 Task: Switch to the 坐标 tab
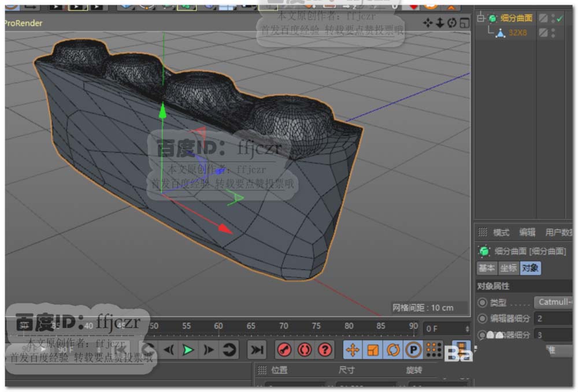[508, 268]
